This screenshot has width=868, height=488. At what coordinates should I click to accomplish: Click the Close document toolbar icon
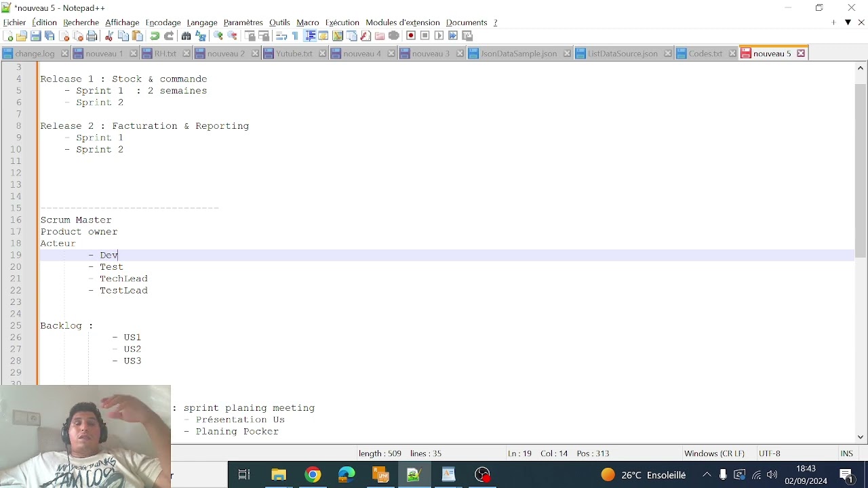tap(64, 36)
